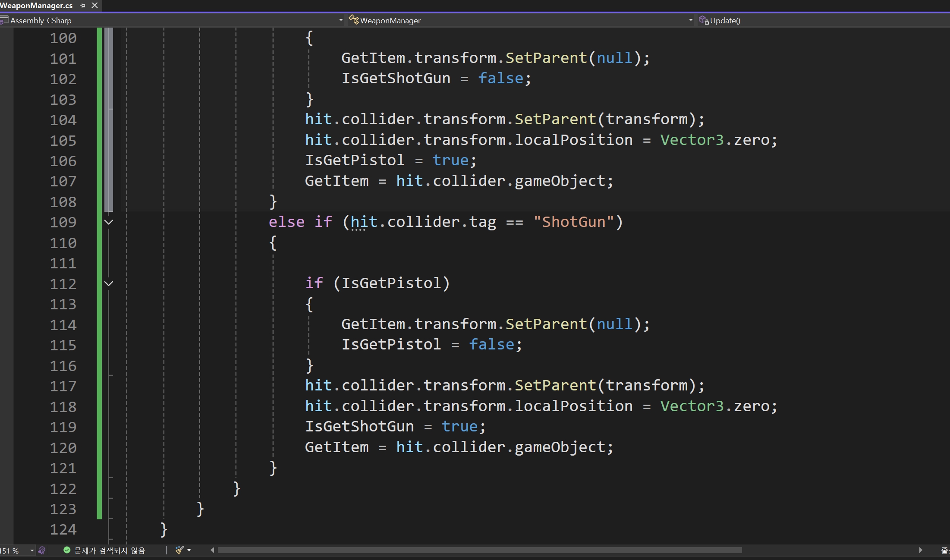The width and height of the screenshot is (950, 560).
Task: Select the WeaponManager.cs document tab
Action: [x=36, y=6]
